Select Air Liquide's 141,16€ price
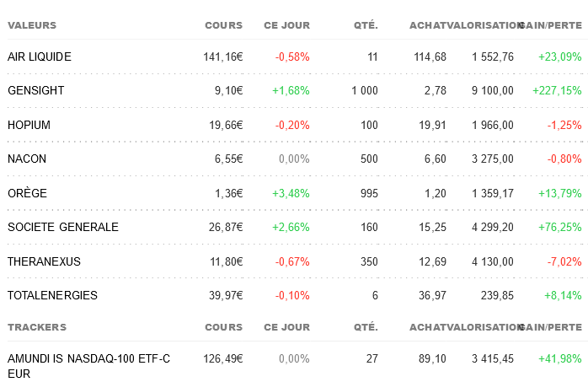This screenshot has width=588, height=382. 223,56
